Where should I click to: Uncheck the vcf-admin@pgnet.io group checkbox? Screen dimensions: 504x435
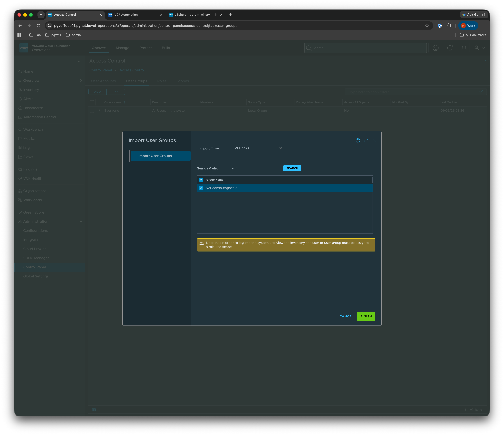[201, 188]
